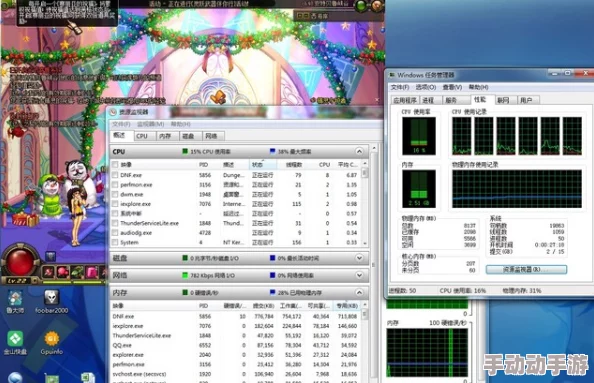Viewport: 594px width, 383px height.
Task: Open the 文件(F) menu in Task Manager
Action: (400, 87)
